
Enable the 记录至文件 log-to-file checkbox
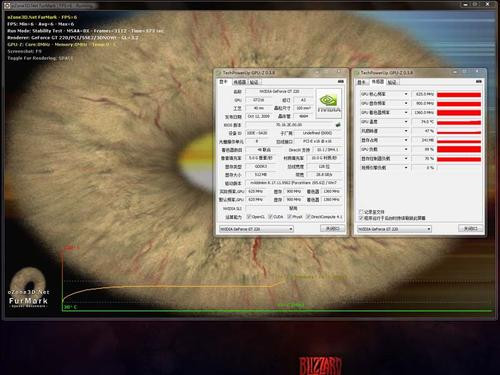tap(361, 212)
